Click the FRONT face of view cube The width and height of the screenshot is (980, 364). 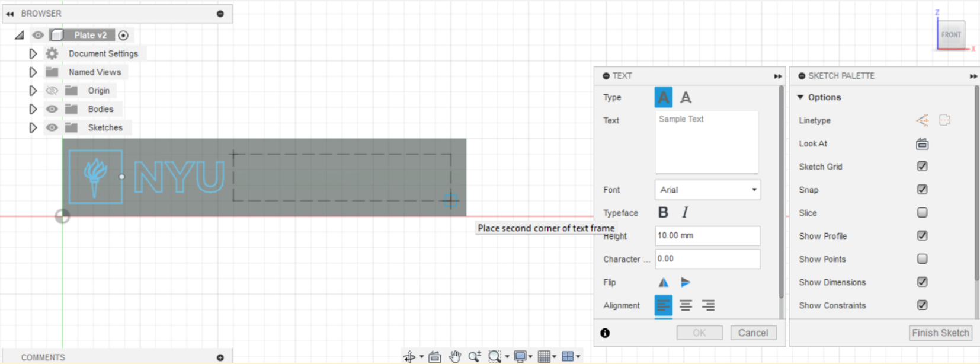pyautogui.click(x=951, y=34)
